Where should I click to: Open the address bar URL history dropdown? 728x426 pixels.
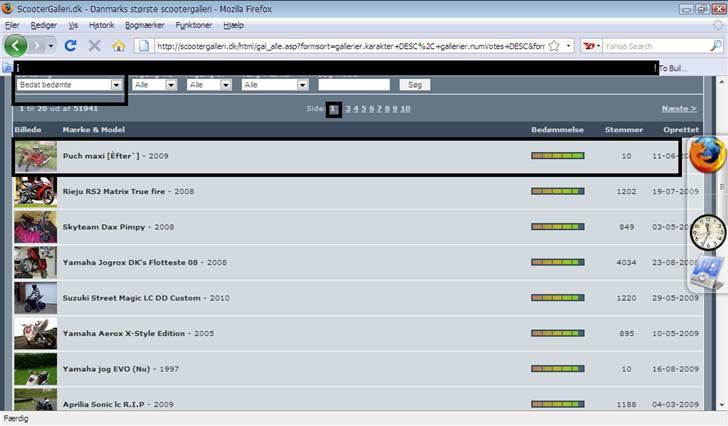[568, 46]
